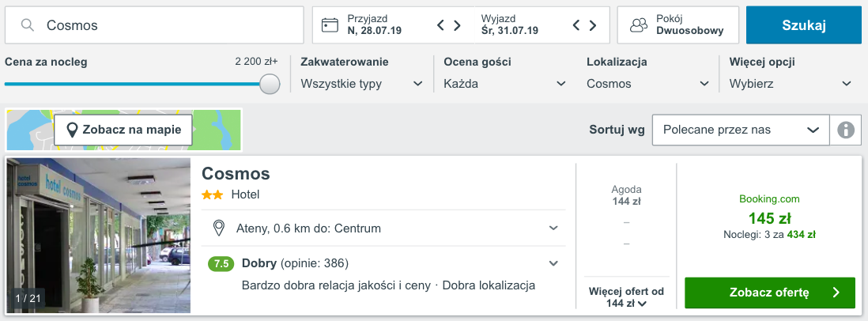Expand the hotel address details chevron
Viewport: 868px width, 321px height.
tap(553, 228)
